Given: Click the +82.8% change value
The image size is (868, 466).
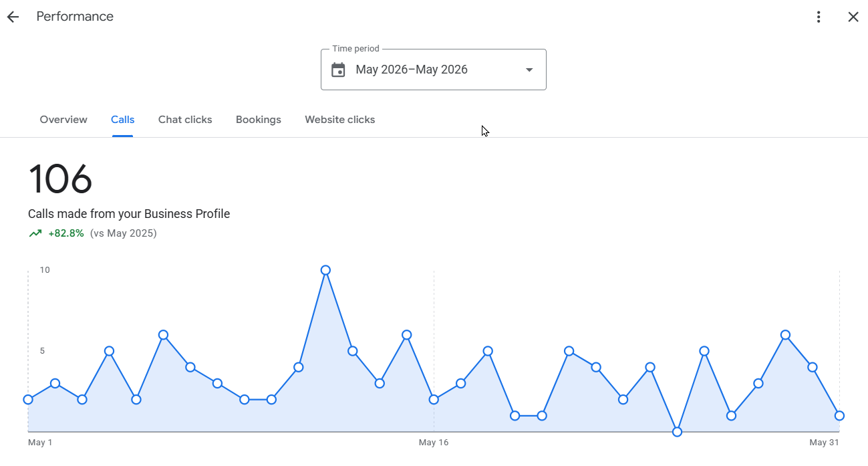Looking at the screenshot, I should pyautogui.click(x=66, y=233).
